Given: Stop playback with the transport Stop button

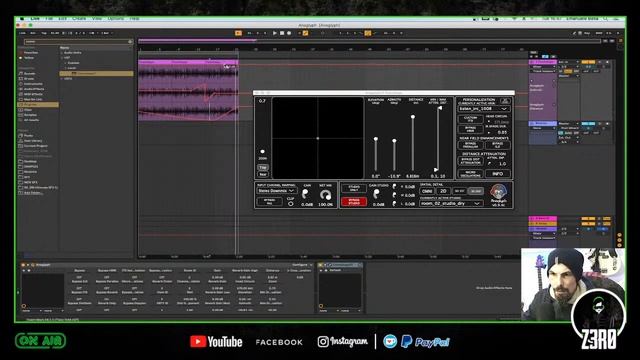Looking at the screenshot, I should [282, 33].
